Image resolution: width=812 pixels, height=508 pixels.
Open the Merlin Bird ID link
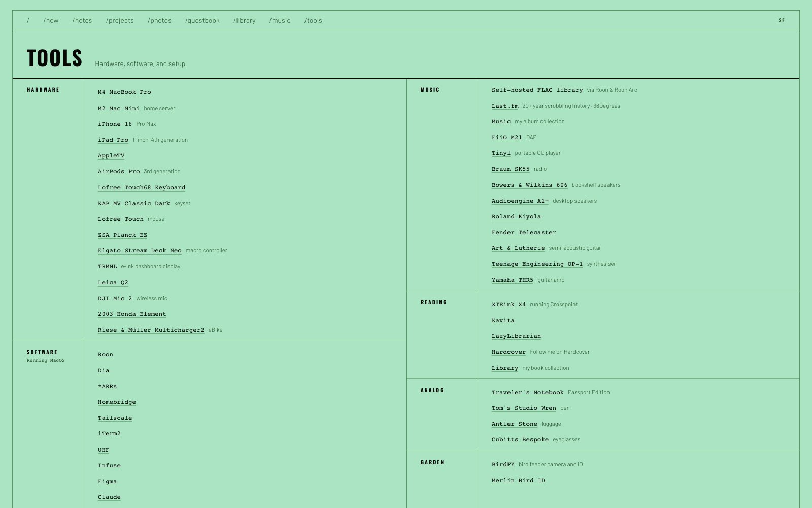coord(518,480)
